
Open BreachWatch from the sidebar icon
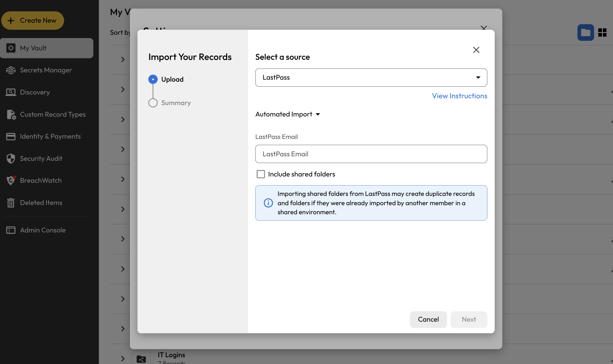coord(11,180)
